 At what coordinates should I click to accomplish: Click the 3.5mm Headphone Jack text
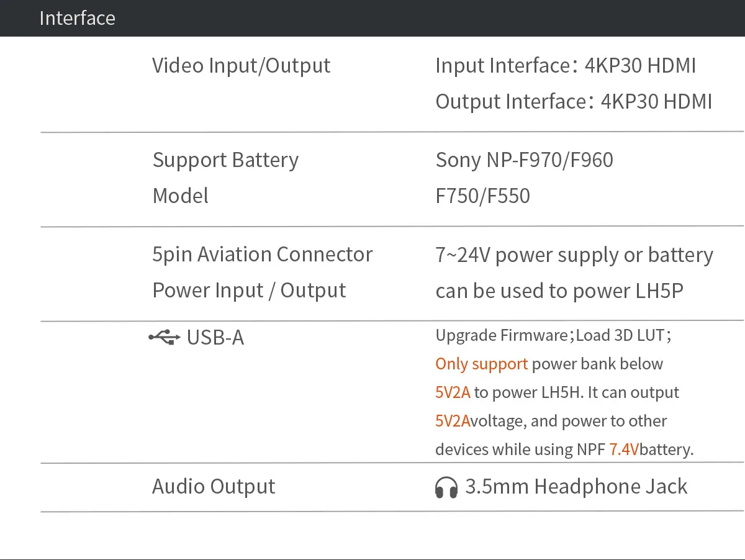pyautogui.click(x=576, y=486)
